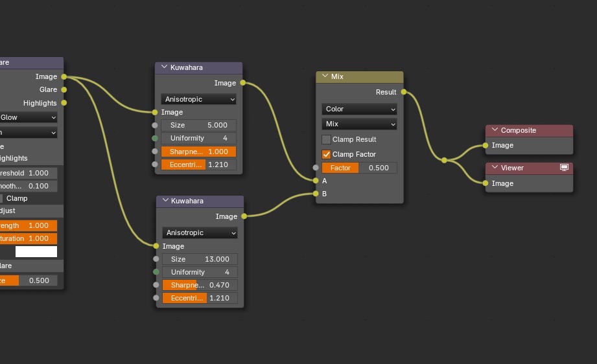597x364 pixels.
Task: Click Uniformity 4 field in lower Kuwahara
Action: coord(200,272)
